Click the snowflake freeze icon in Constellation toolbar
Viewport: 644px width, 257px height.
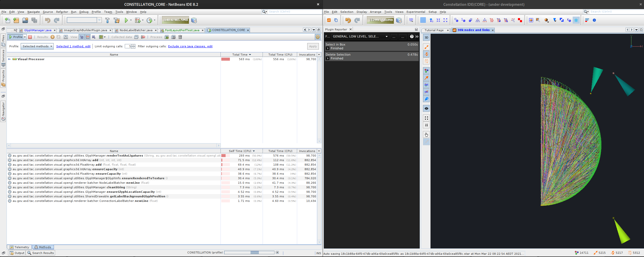tap(576, 20)
